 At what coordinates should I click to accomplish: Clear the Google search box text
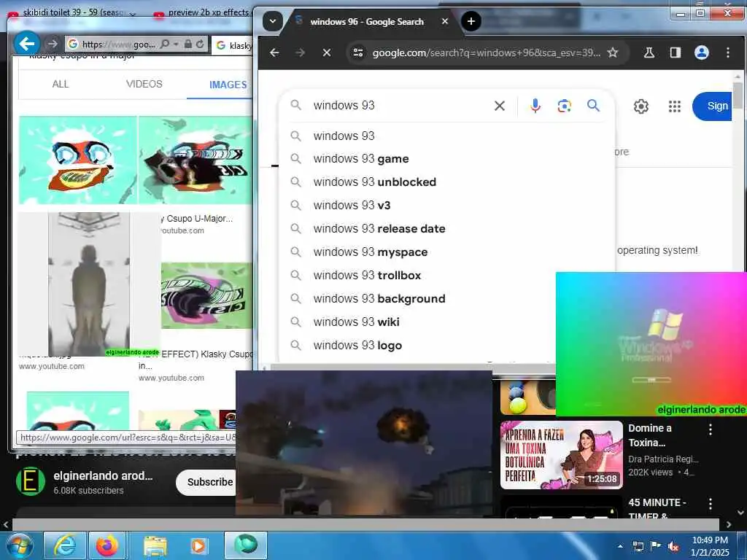(x=499, y=106)
